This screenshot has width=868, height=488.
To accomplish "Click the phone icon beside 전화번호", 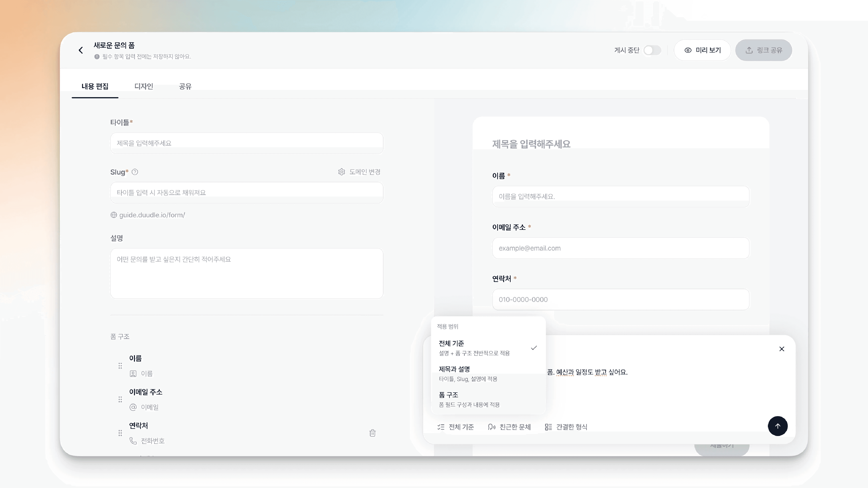I will pos(133,441).
